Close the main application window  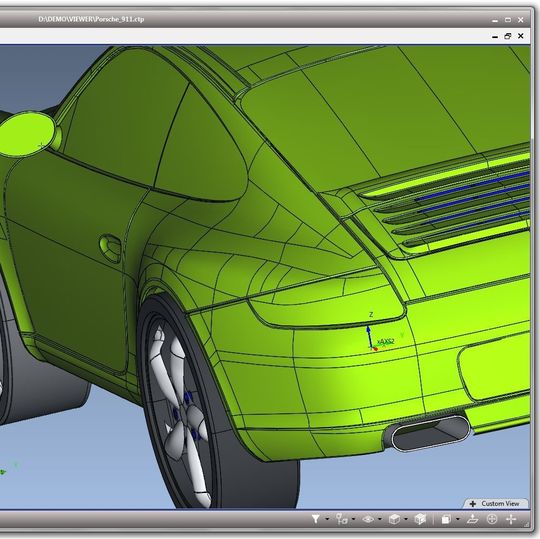pos(521,20)
